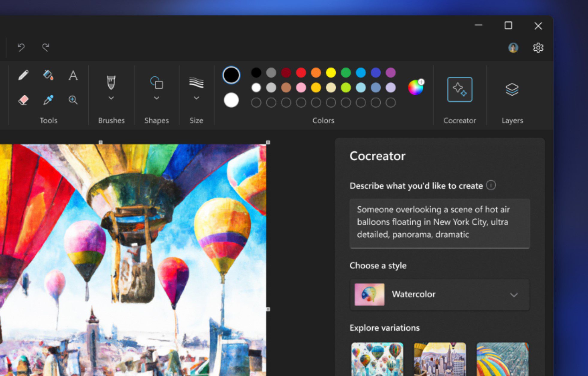Pick the red color swatch
The width and height of the screenshot is (588, 376).
(301, 73)
